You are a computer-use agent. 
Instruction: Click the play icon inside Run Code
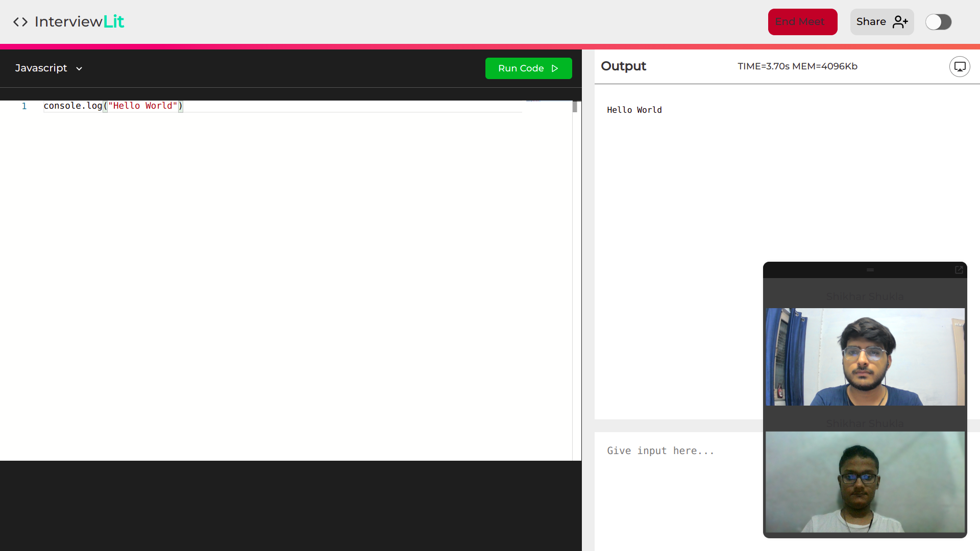(555, 68)
